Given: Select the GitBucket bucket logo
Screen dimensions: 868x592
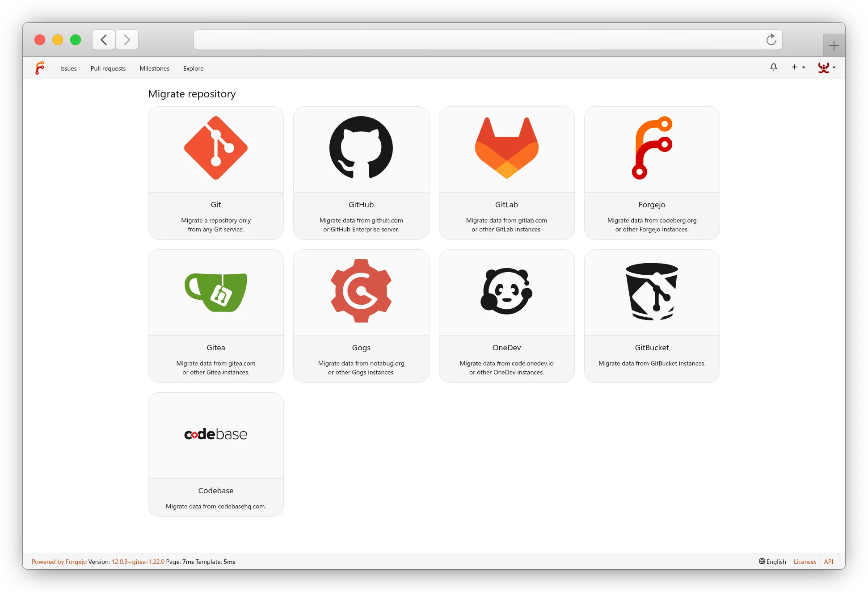Looking at the screenshot, I should tap(652, 291).
